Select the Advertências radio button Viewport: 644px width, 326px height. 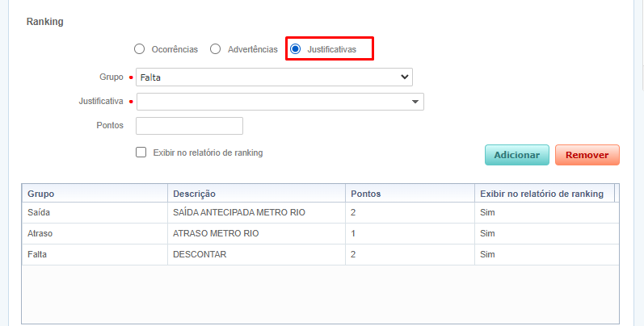[x=216, y=49]
